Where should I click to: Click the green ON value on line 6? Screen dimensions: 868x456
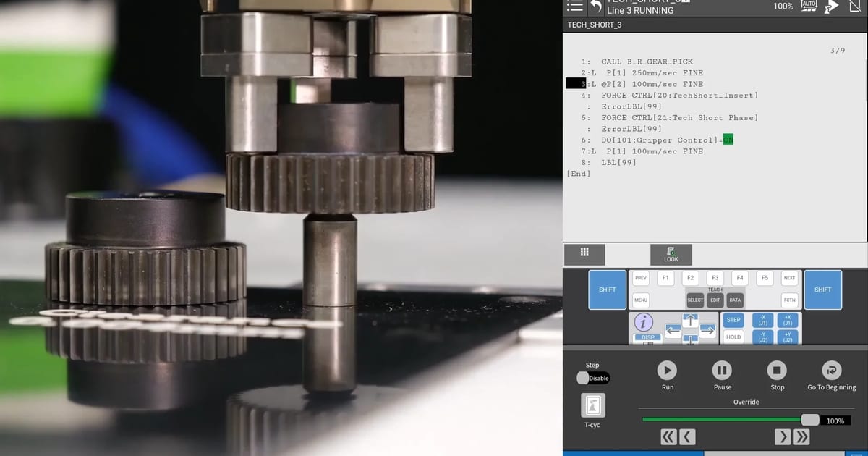pos(728,140)
